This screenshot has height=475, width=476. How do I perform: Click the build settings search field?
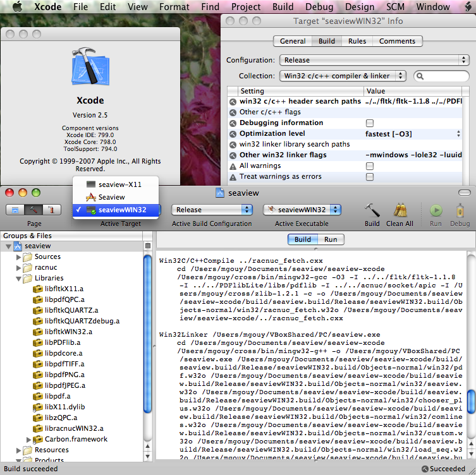click(x=444, y=76)
